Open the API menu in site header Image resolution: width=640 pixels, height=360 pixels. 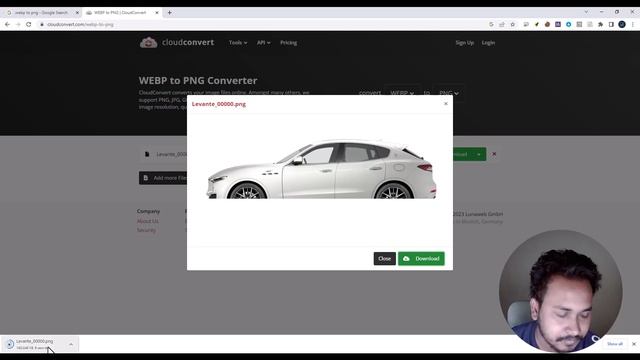point(263,42)
